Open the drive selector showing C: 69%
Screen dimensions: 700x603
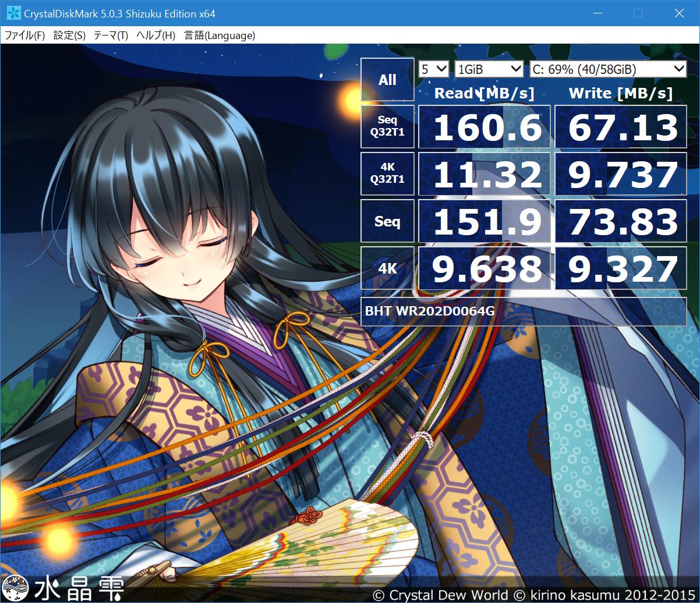[x=608, y=69]
